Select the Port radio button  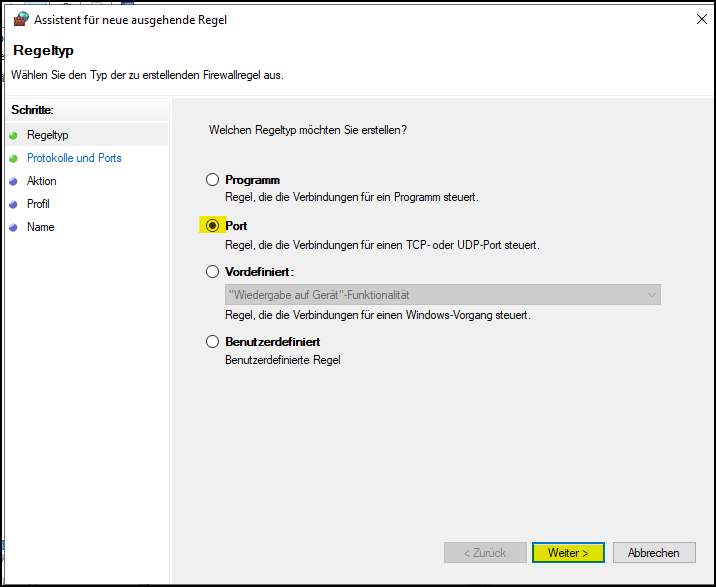click(x=212, y=226)
